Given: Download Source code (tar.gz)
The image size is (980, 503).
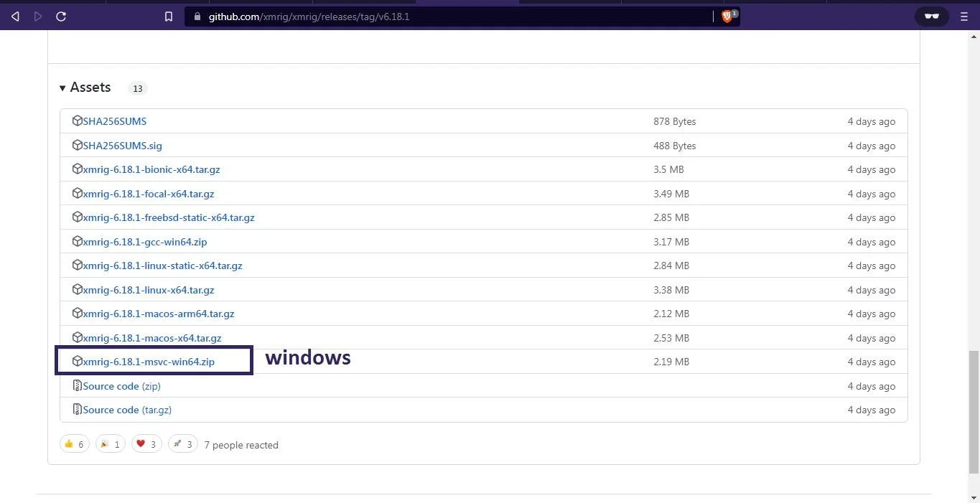Looking at the screenshot, I should point(127,410).
